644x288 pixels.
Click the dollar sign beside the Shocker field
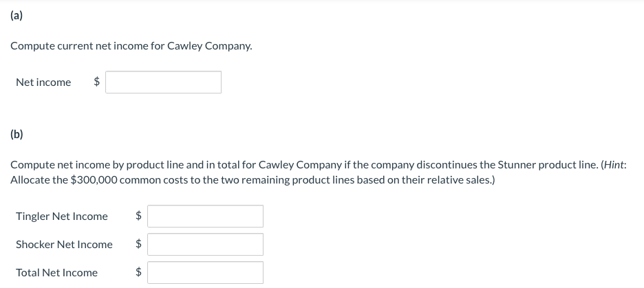coord(139,244)
